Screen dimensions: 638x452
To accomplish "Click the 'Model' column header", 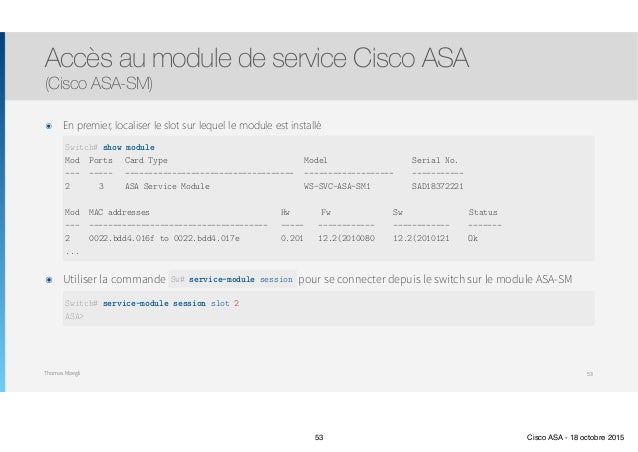I will (315, 160).
